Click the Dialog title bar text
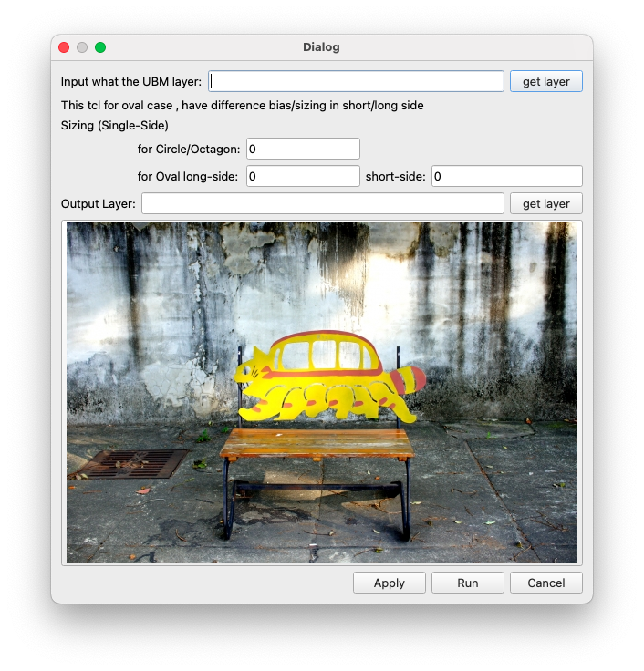This screenshot has width=644, height=671. pos(321,47)
